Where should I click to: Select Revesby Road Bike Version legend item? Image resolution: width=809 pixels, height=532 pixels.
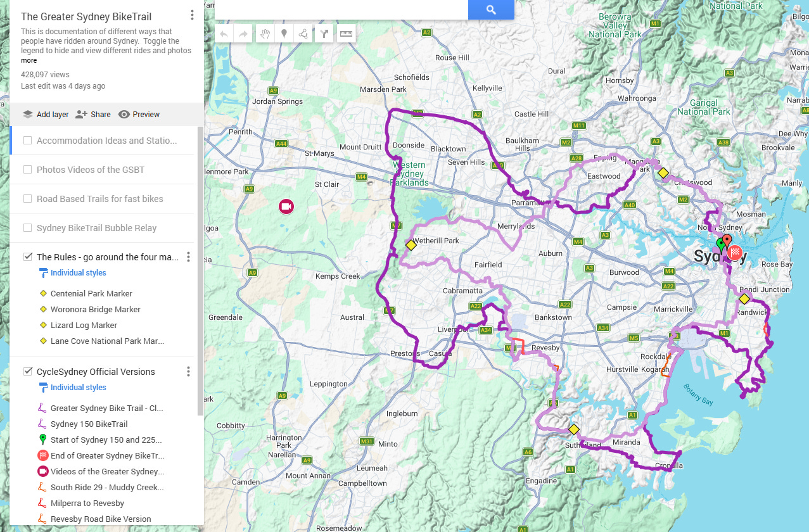point(101,519)
